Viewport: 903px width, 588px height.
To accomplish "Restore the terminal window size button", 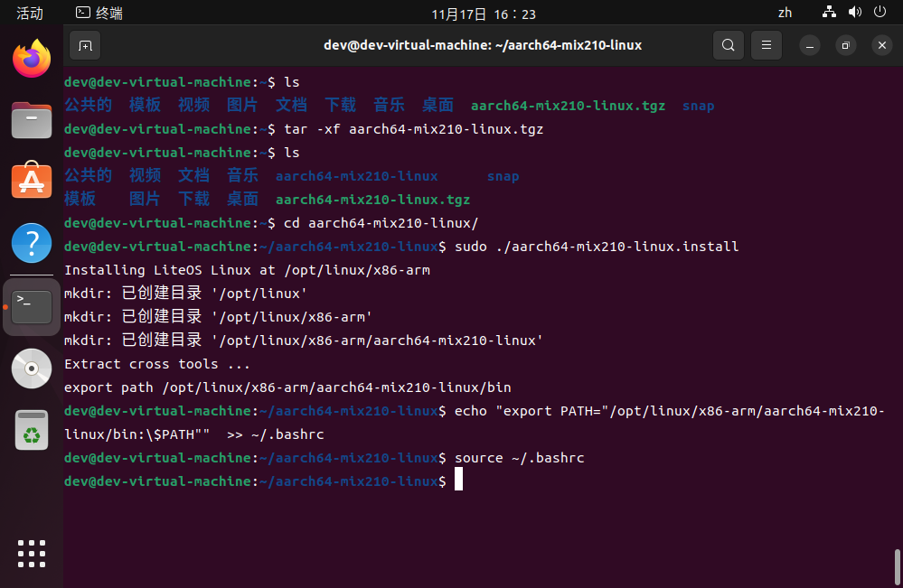I will pyautogui.click(x=845, y=45).
